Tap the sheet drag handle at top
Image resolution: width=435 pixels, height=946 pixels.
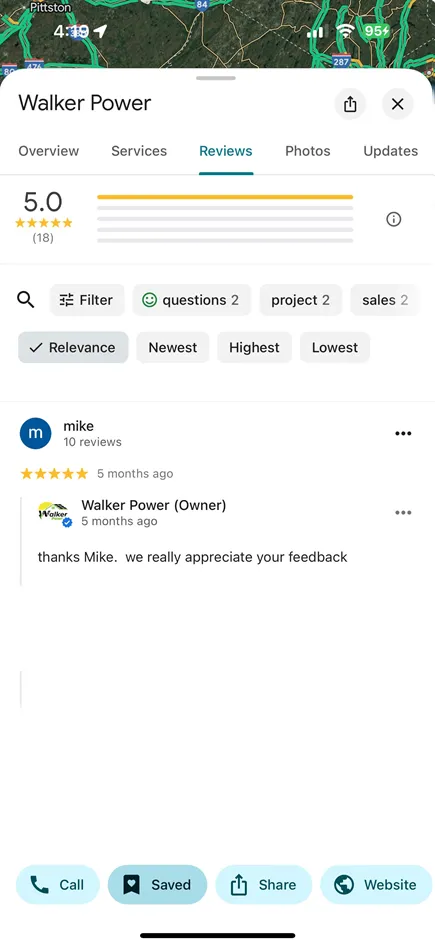coord(216,78)
